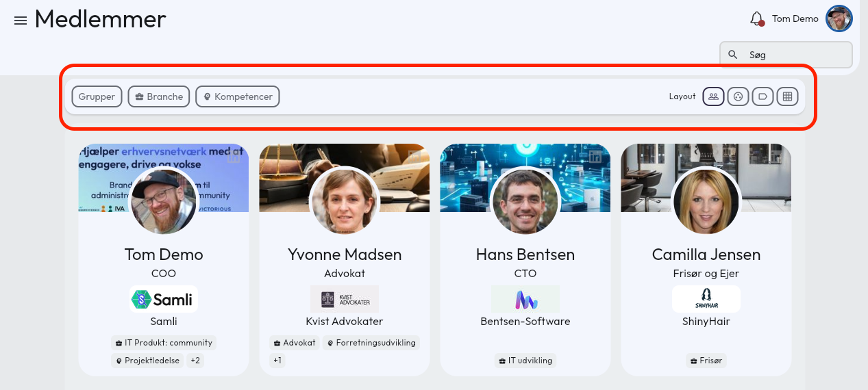Click the 'CTO' job title

525,274
